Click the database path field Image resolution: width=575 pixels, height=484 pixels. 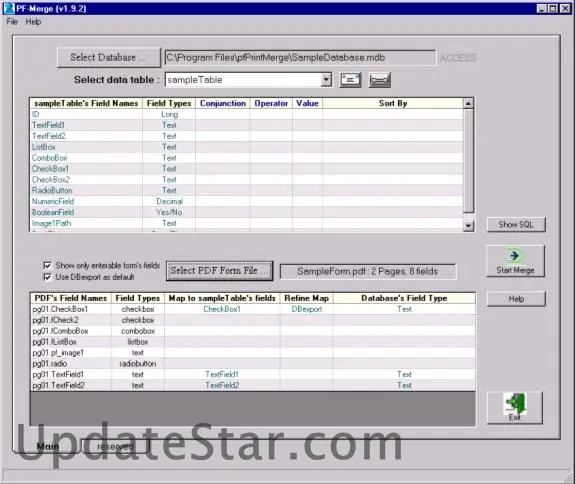pyautogui.click(x=300, y=58)
